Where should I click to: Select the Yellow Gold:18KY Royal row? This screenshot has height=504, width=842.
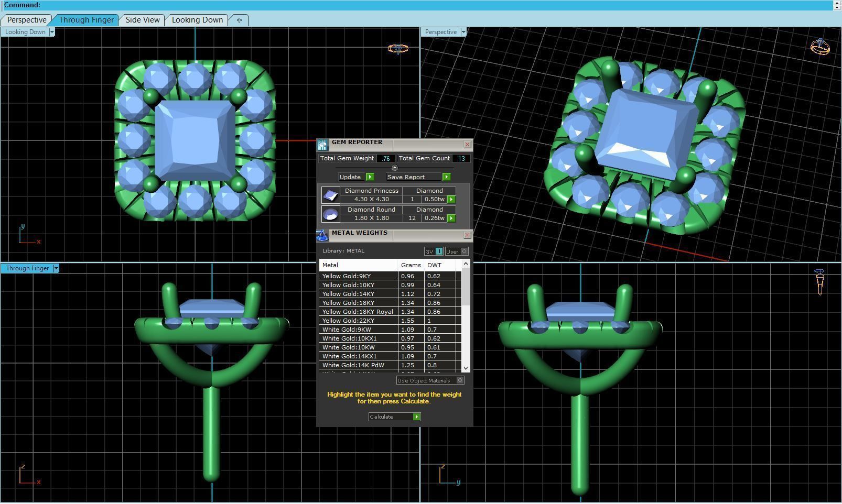[391, 312]
